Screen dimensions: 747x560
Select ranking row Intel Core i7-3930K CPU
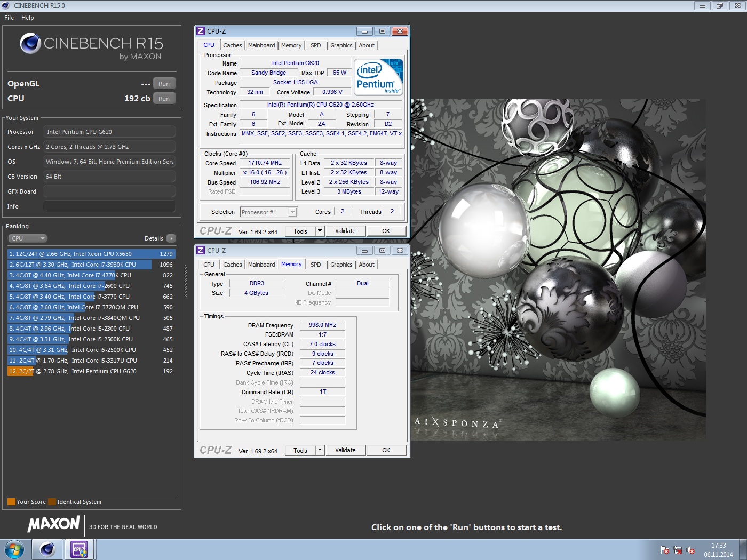91,265
